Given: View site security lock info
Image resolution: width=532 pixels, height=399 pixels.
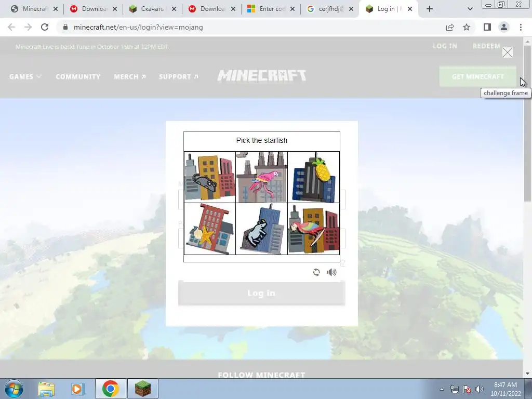Looking at the screenshot, I should (x=65, y=27).
